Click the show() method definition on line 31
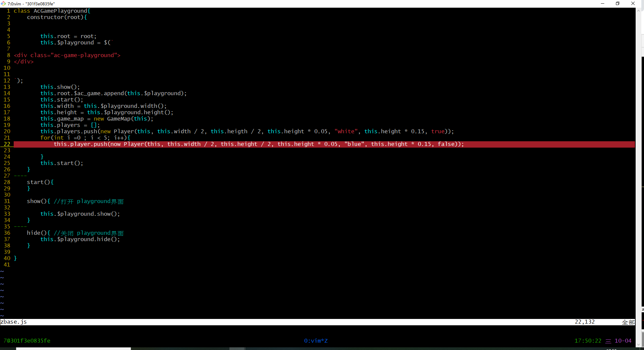Image resolution: width=644 pixels, height=350 pixels. click(37, 201)
